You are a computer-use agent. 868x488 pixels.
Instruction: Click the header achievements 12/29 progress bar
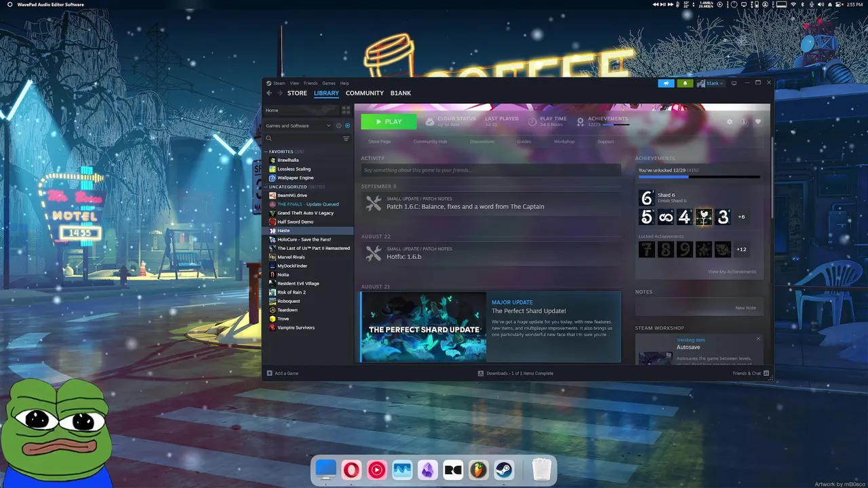616,125
